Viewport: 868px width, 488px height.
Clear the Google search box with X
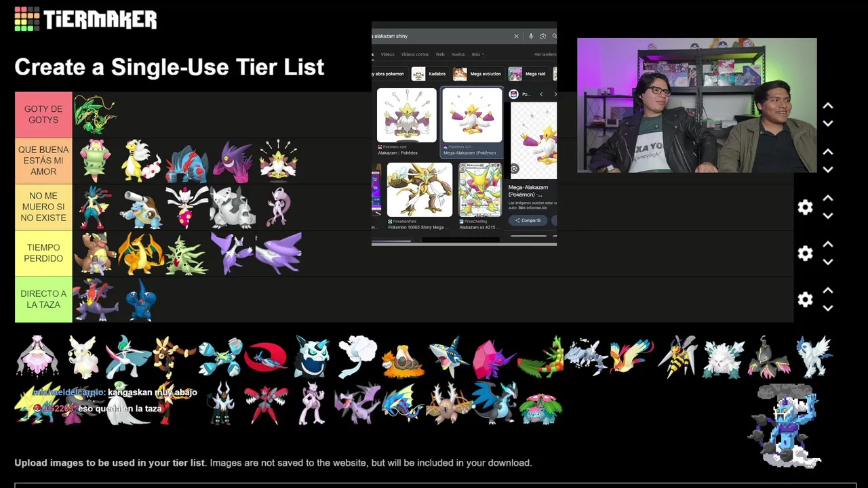[516, 36]
